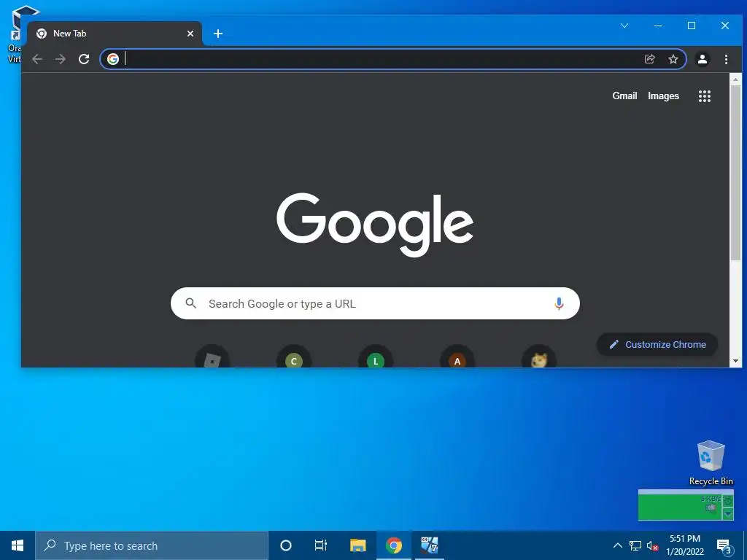The width and height of the screenshot is (747, 560).
Task: Open a new tab with the plus button
Action: pos(218,34)
